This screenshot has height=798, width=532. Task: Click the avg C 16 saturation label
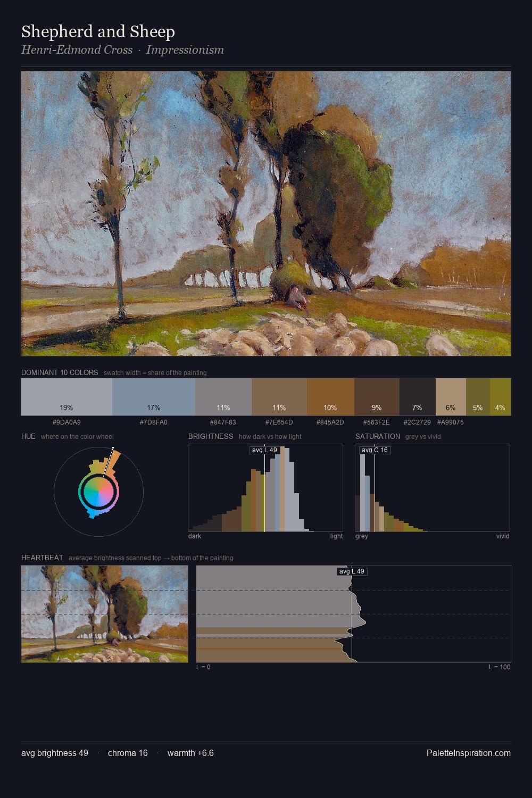pos(375,450)
